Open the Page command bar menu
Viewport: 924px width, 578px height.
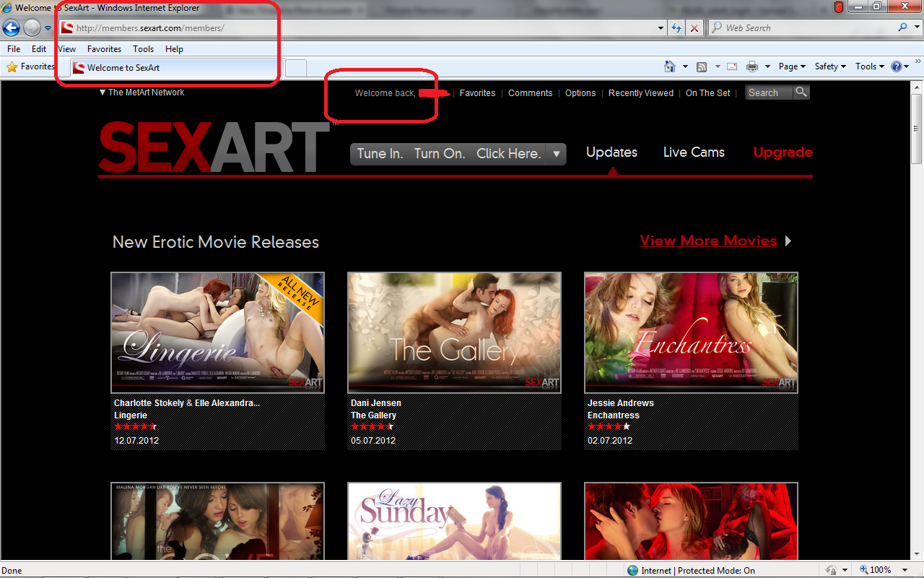792,66
